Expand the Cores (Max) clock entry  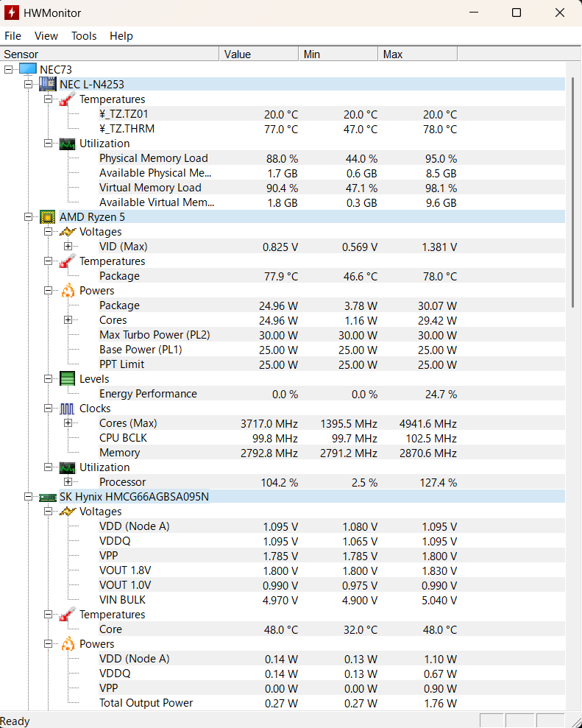coord(68,423)
